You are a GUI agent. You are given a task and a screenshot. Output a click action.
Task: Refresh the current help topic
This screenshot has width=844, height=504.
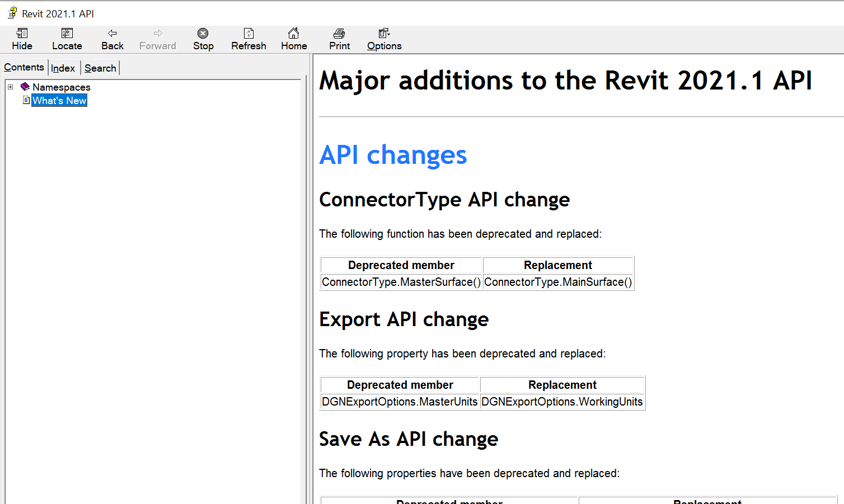pyautogui.click(x=248, y=38)
